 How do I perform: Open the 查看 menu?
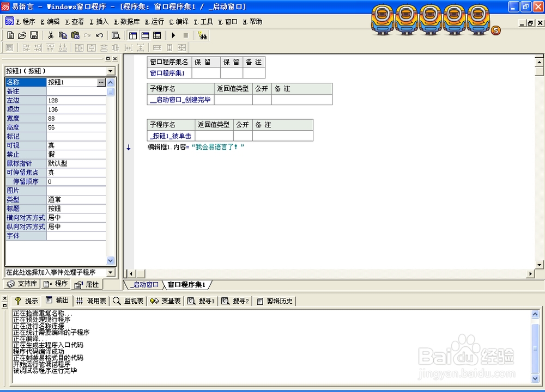pos(74,22)
